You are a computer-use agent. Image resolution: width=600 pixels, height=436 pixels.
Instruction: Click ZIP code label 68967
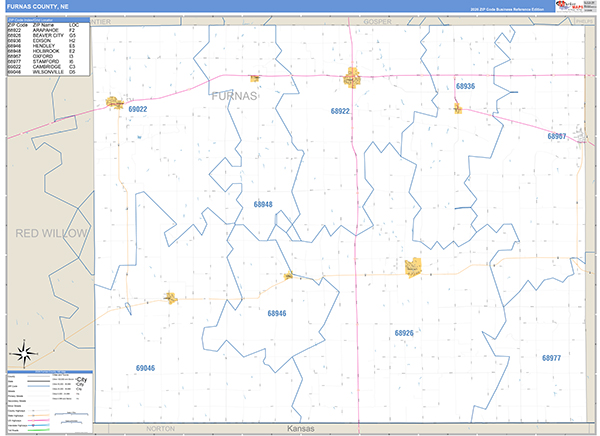coord(557,136)
